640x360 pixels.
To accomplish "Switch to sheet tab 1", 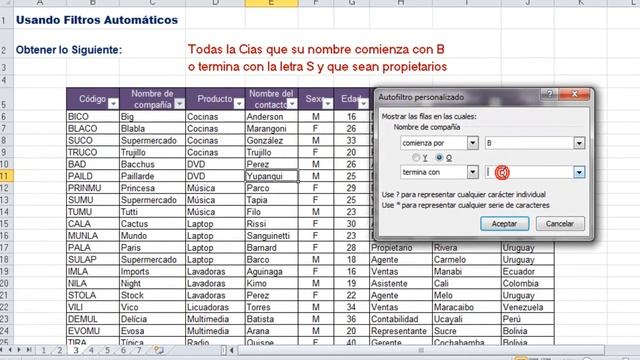I will point(43,350).
